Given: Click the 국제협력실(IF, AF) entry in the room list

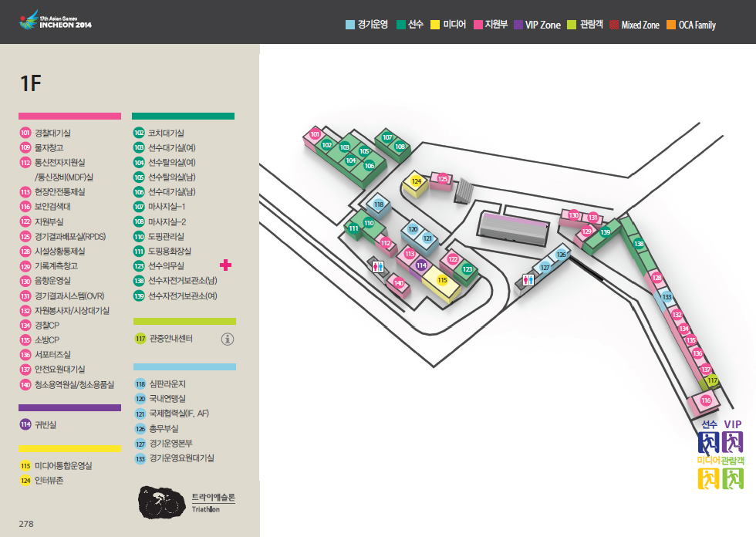Looking at the screenshot, I should click(x=171, y=413).
